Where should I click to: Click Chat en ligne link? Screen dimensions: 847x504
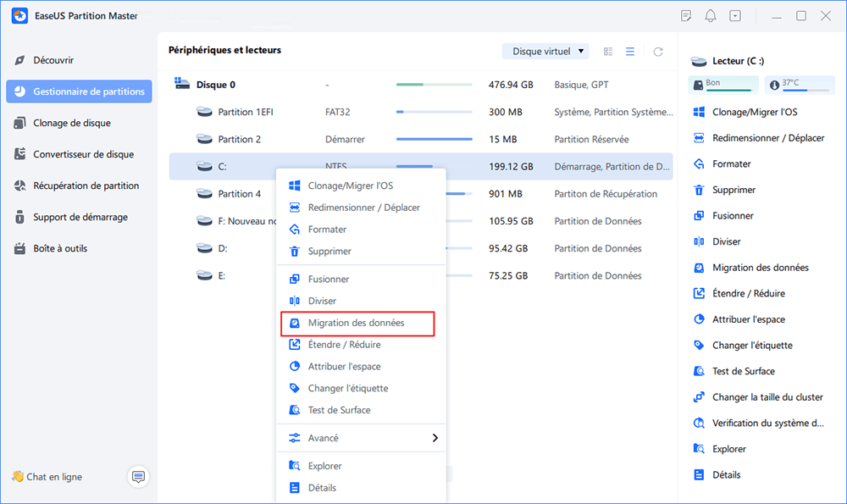click(54, 477)
